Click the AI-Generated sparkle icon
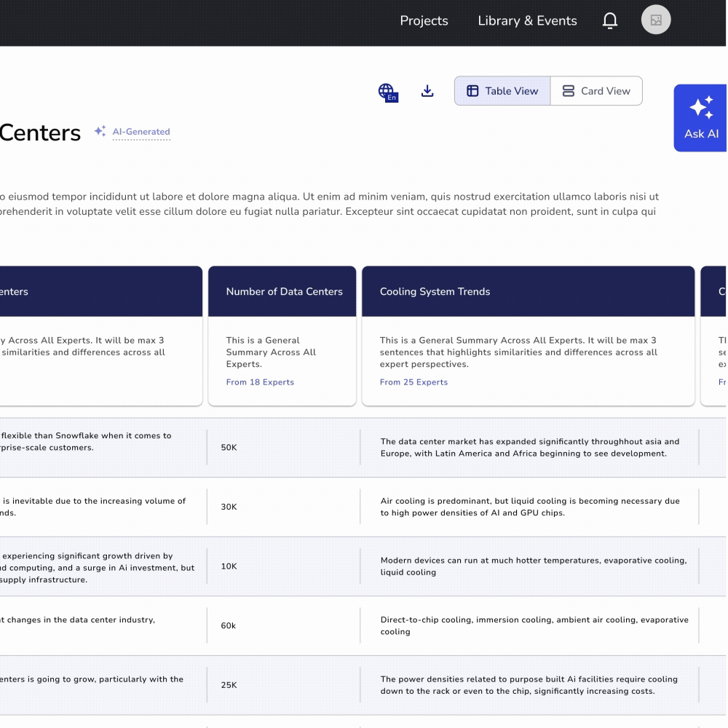This screenshot has height=728, width=728. coord(100,132)
